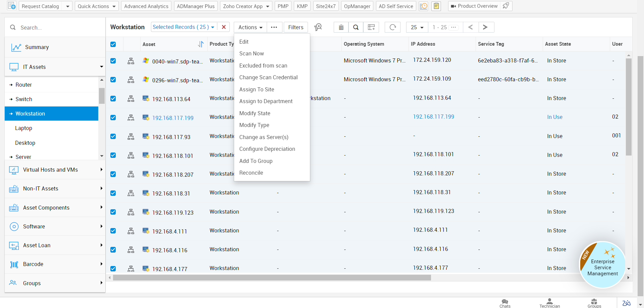Click the Summary chart icon
The width and height of the screenshot is (644, 308).
click(x=16, y=47)
